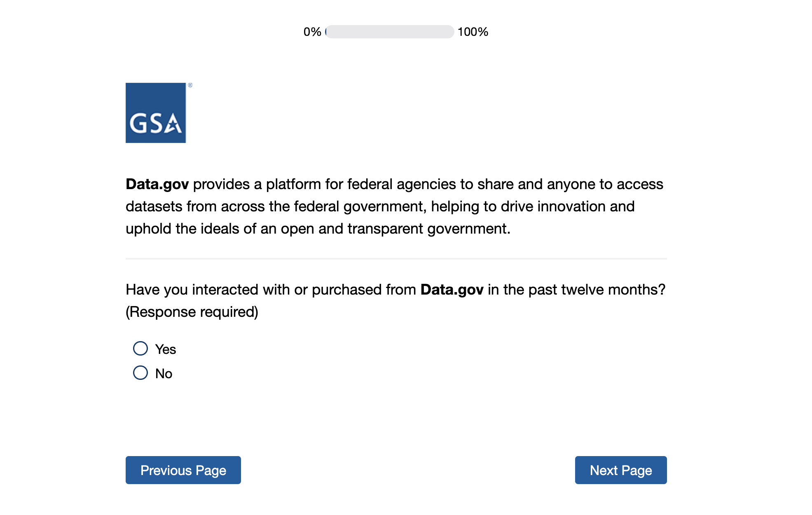The width and height of the screenshot is (812, 515).
Task: Click the horizontal divider under the intro
Action: tap(396, 259)
